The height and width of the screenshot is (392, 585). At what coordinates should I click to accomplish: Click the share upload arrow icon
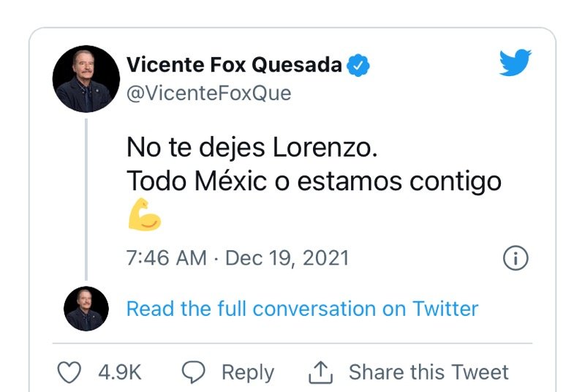click(320, 372)
